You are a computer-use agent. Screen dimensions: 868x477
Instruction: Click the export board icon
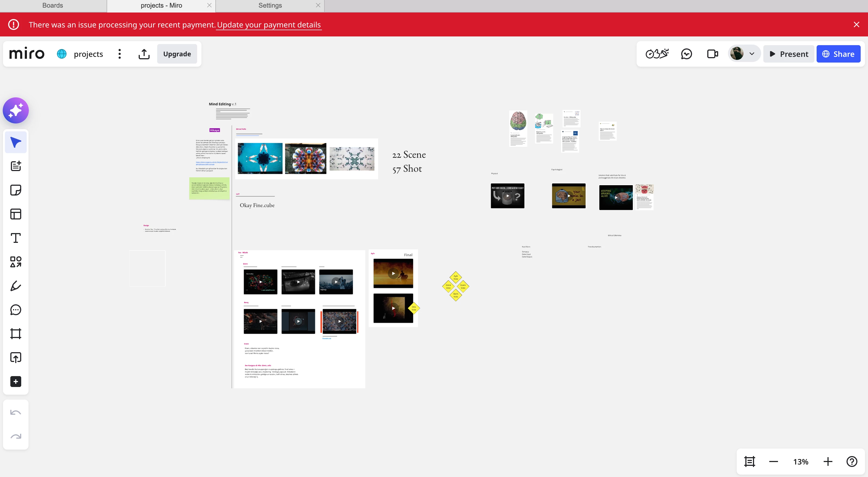pyautogui.click(x=144, y=54)
